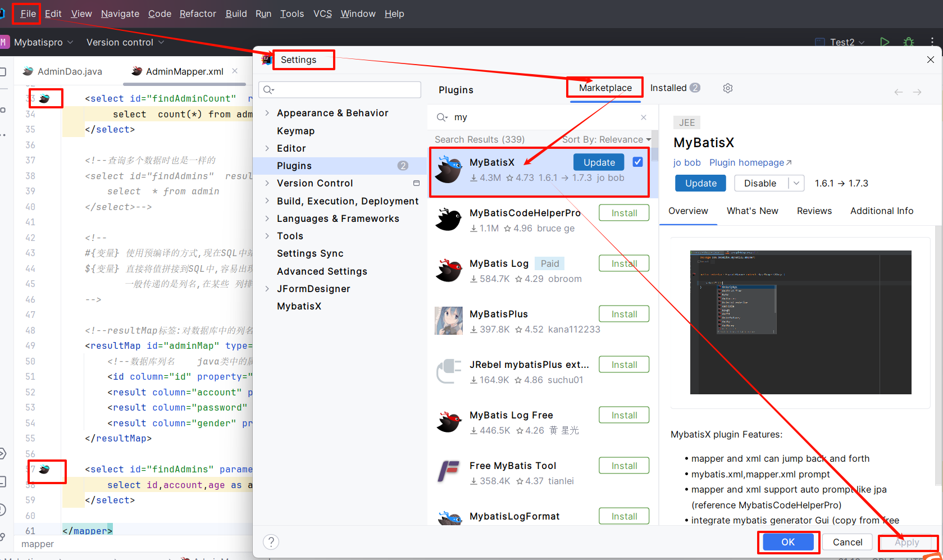
Task: Select the MyBatisPlus plugin icon
Action: [x=449, y=321]
